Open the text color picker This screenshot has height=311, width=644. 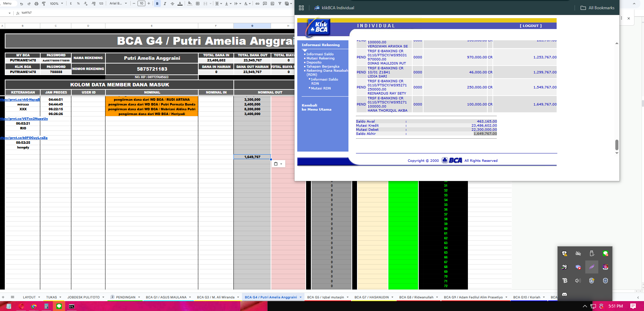click(x=180, y=3)
